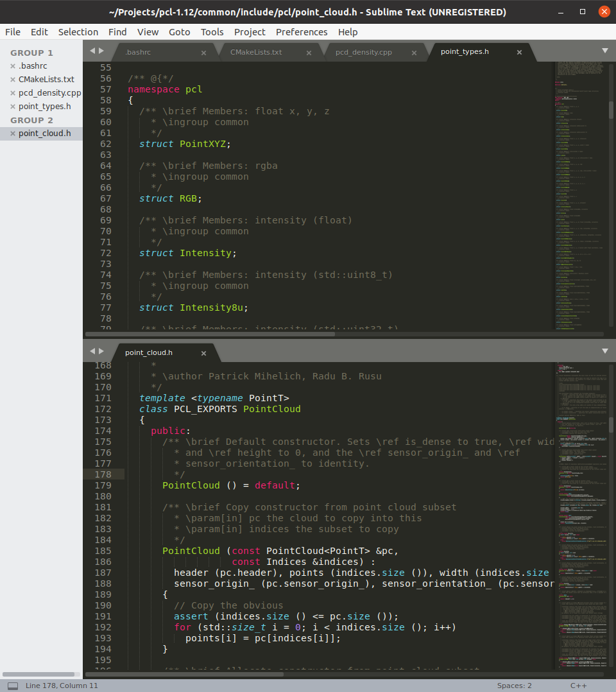The image size is (616, 692).
Task: Go to previous tab in lower pane
Action: (x=92, y=351)
